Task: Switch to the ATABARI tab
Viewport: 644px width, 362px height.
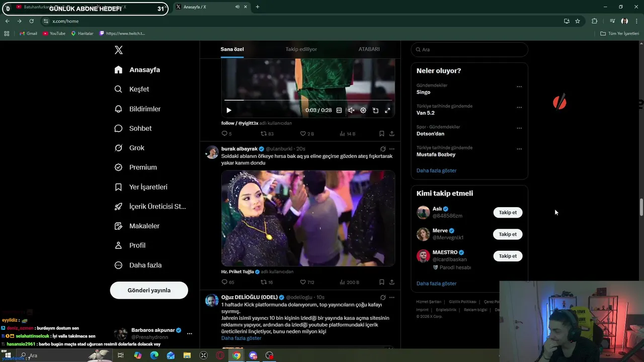Action: pyautogui.click(x=369, y=49)
